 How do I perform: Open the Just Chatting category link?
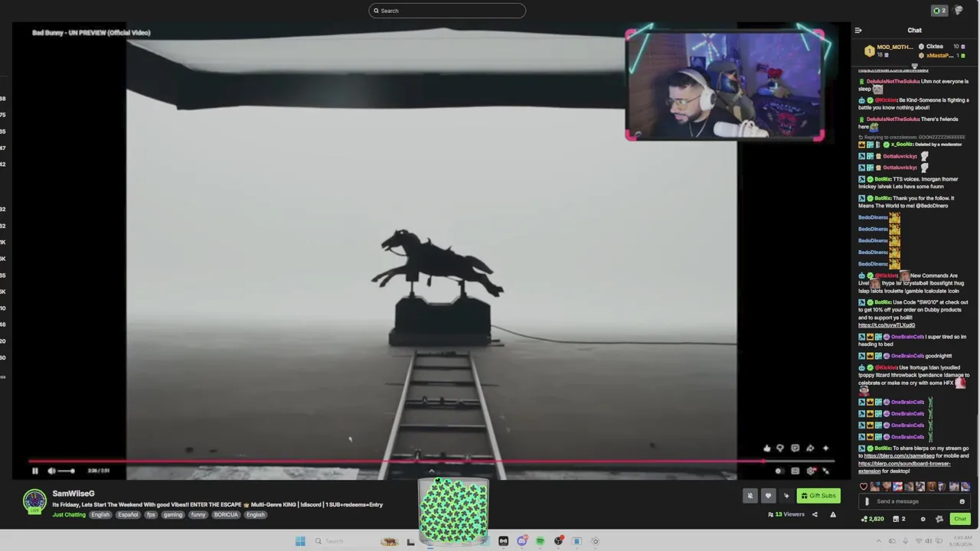tap(69, 515)
